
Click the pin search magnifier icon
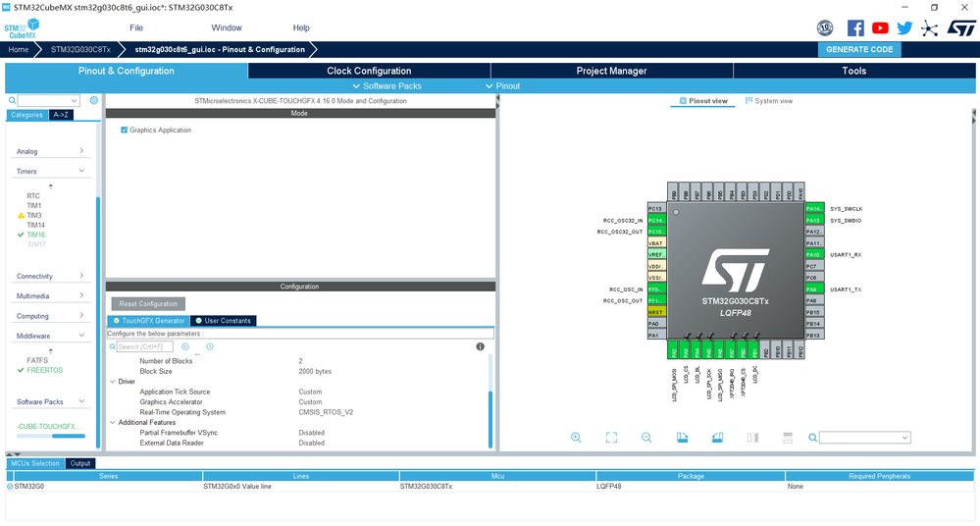click(812, 438)
